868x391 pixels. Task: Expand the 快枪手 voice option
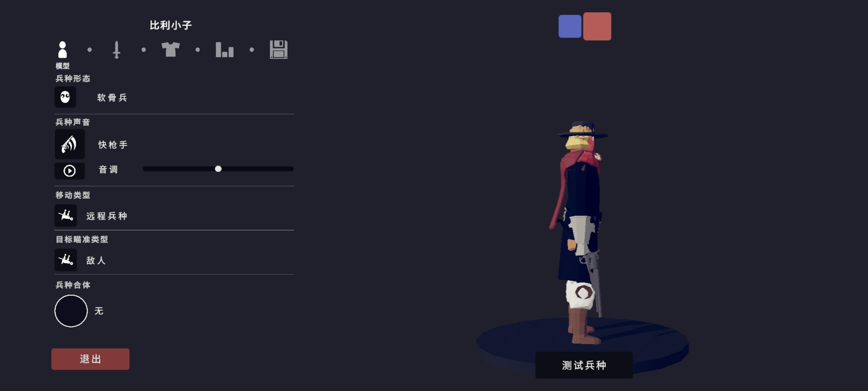pyautogui.click(x=113, y=145)
